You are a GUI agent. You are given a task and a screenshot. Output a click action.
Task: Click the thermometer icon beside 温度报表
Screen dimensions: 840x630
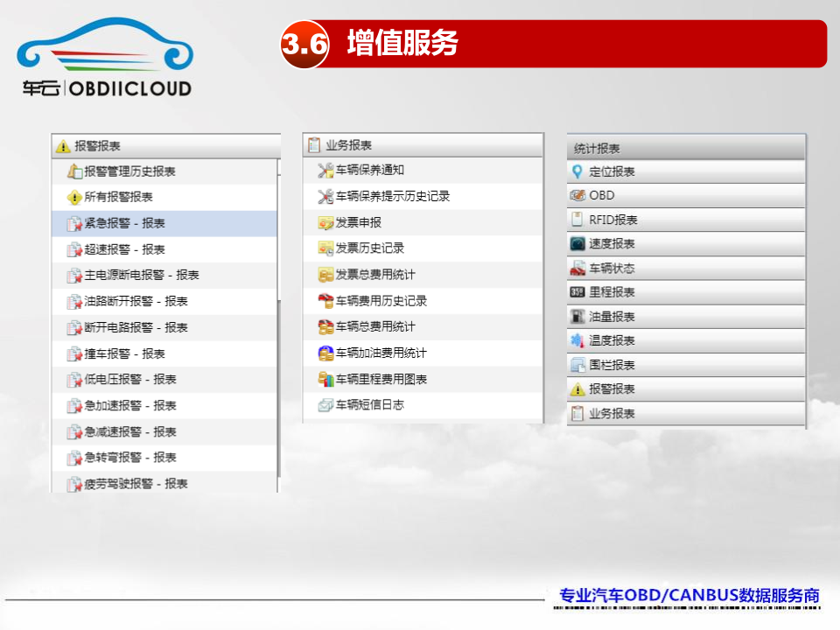coord(577,340)
